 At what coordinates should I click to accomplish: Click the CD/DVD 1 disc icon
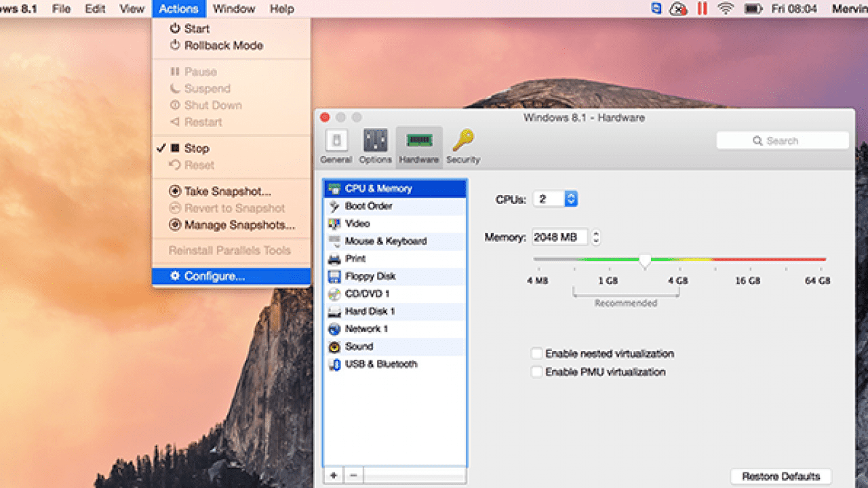pos(334,294)
